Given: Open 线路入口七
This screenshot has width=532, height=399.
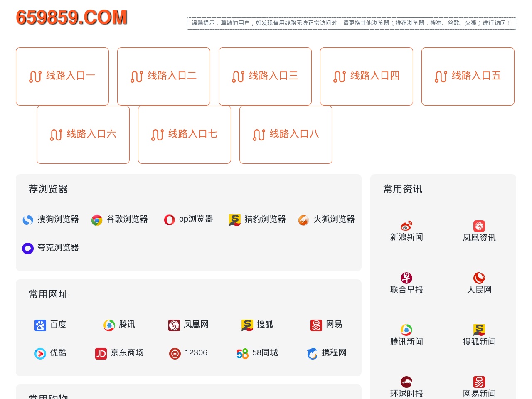Looking at the screenshot, I should [x=185, y=135].
